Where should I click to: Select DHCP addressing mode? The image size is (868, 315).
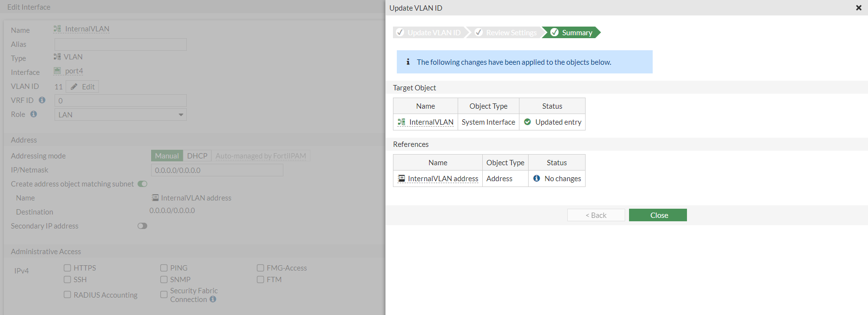click(197, 156)
